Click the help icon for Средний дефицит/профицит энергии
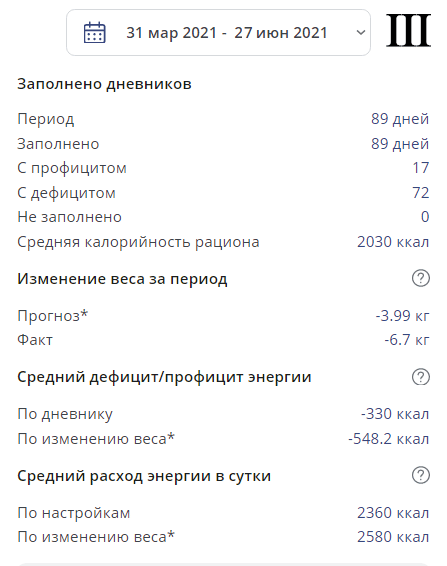 (x=421, y=377)
